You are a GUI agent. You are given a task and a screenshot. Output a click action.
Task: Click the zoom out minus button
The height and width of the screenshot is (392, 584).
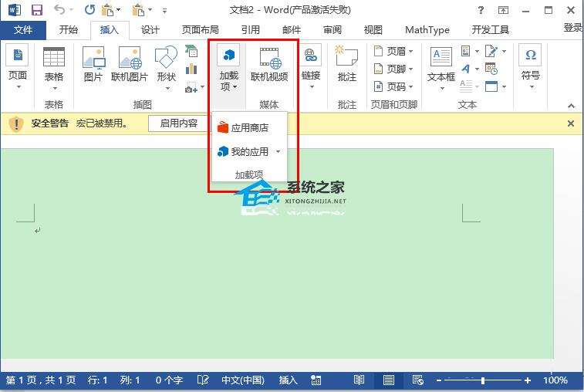438,380
